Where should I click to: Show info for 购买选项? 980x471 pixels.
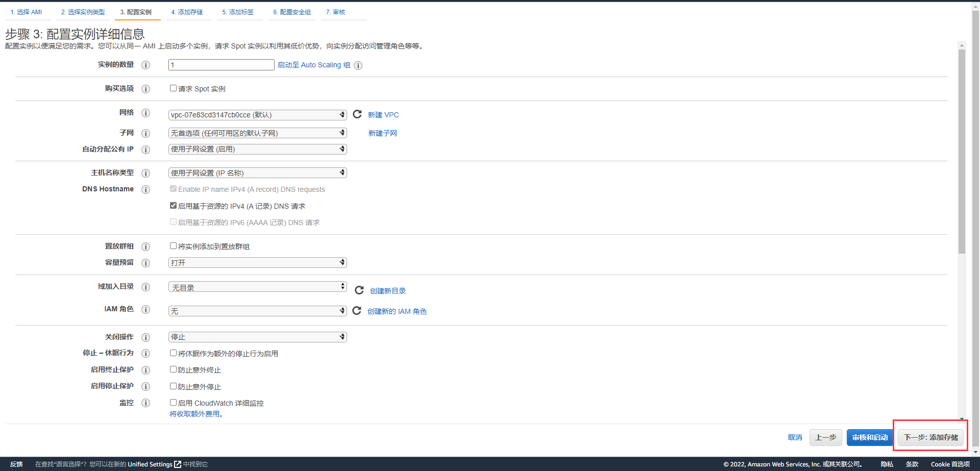145,89
